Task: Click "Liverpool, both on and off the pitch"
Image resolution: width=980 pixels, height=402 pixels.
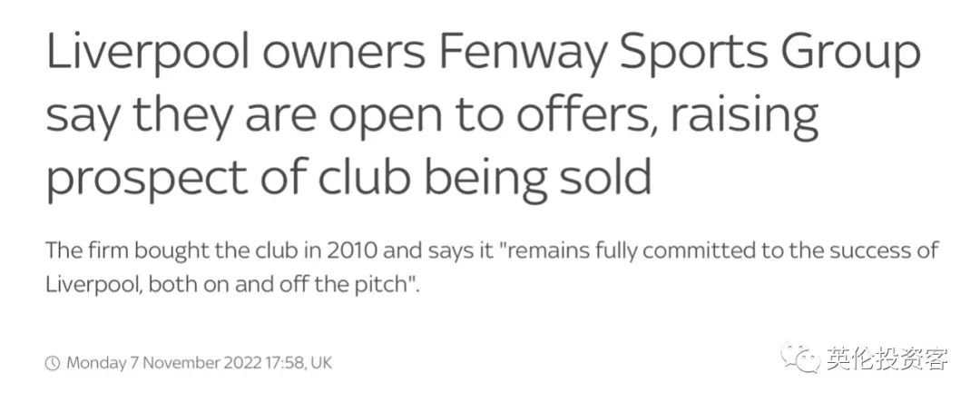Action: 231,284
